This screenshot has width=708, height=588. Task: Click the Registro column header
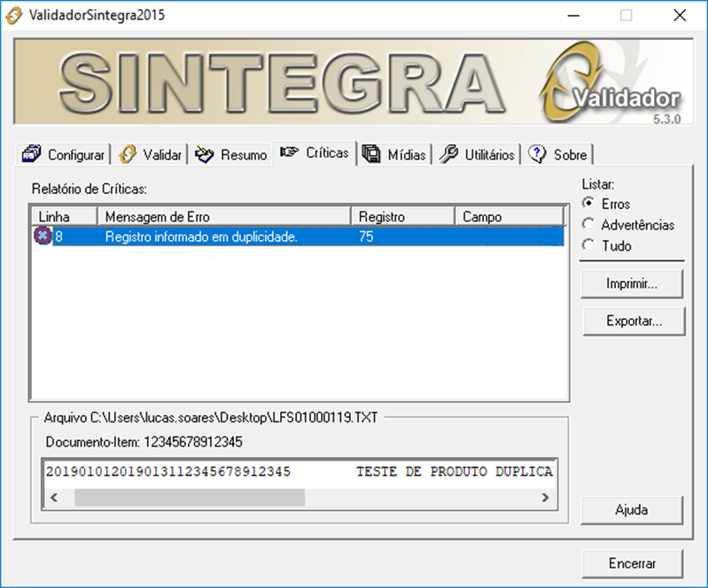tap(403, 217)
